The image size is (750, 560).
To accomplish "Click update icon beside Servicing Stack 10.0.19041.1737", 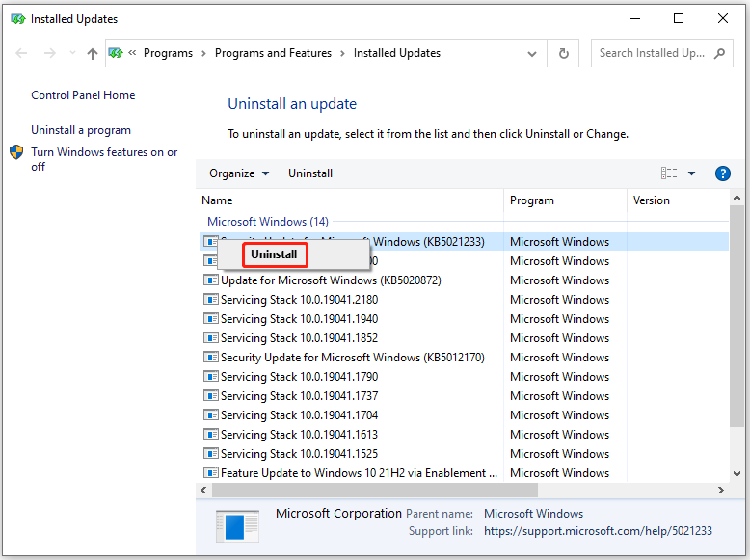I will (210, 396).
